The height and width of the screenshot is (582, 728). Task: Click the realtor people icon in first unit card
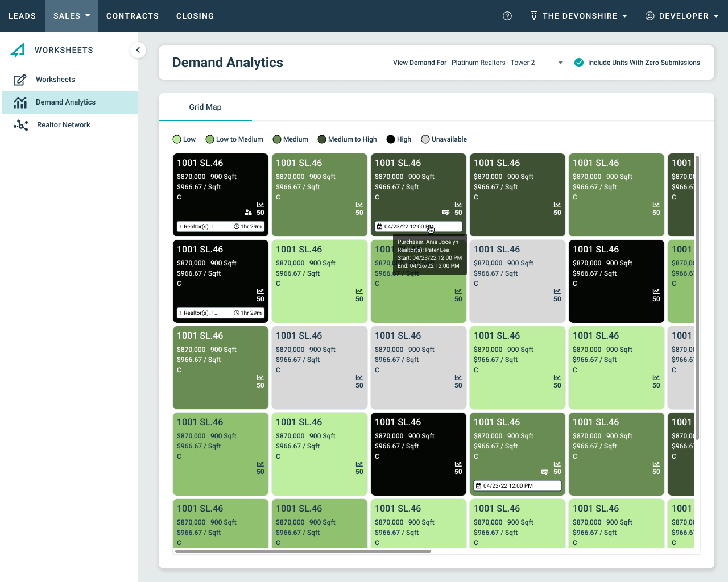coord(248,213)
